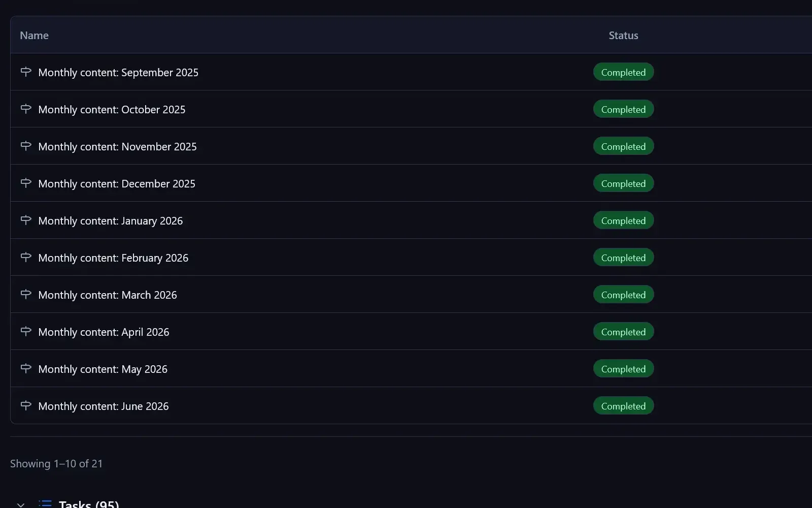Click the Tasks list icon
812x508 pixels.
[x=45, y=504]
